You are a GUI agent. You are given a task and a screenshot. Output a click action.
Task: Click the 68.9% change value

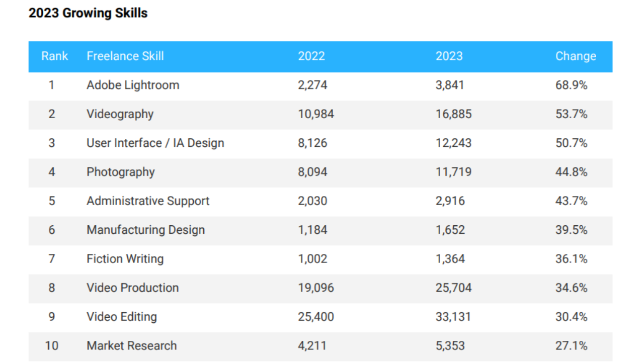click(x=572, y=85)
